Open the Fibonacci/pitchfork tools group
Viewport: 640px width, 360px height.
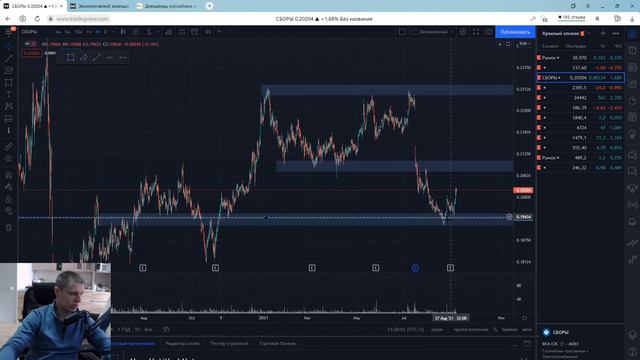click(9, 70)
